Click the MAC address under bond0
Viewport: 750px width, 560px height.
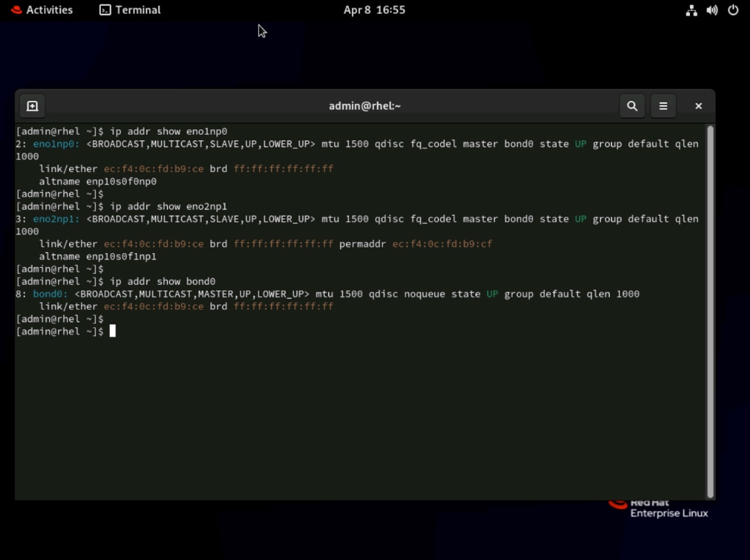pyautogui.click(x=153, y=306)
